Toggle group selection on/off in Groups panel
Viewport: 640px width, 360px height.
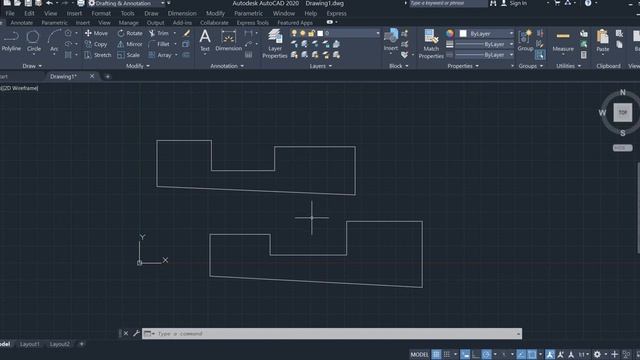[540, 55]
